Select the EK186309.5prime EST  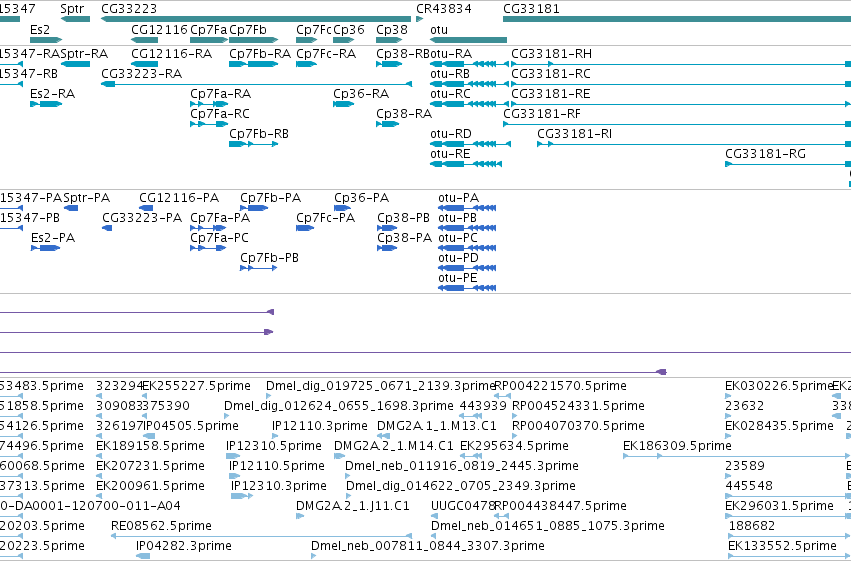(x=677, y=447)
